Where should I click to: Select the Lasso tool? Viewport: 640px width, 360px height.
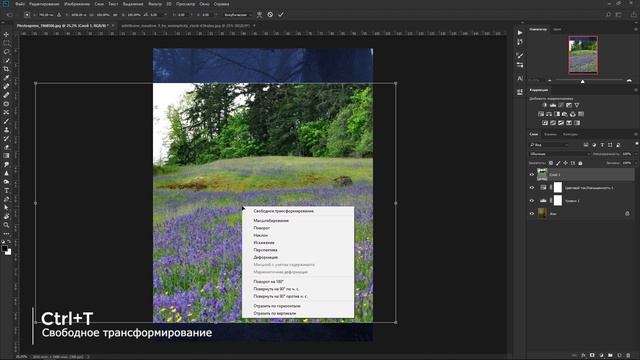tap(6, 52)
